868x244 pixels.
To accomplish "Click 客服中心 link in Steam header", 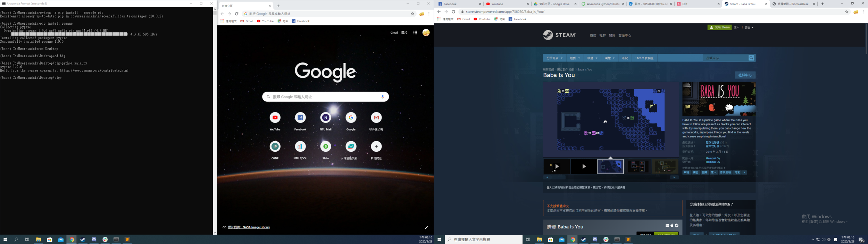I will coord(625,35).
